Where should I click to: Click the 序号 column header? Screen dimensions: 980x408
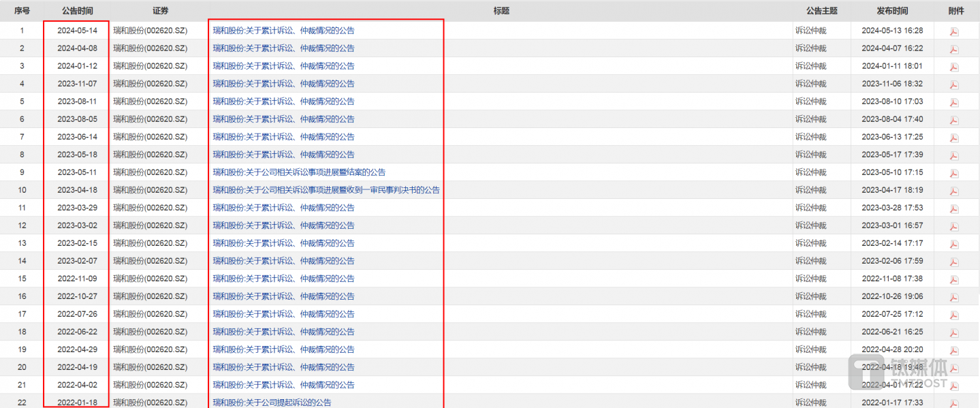tap(22, 11)
